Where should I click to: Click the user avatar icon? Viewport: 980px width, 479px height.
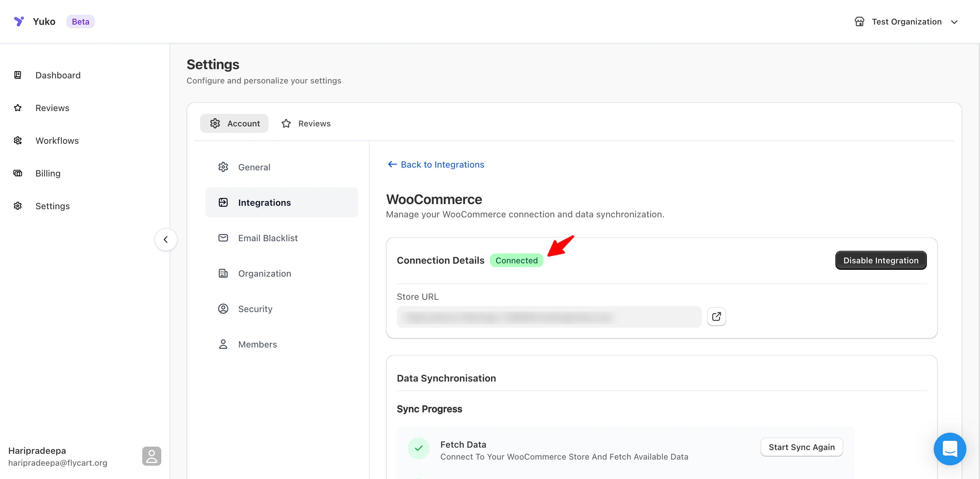[151, 456]
